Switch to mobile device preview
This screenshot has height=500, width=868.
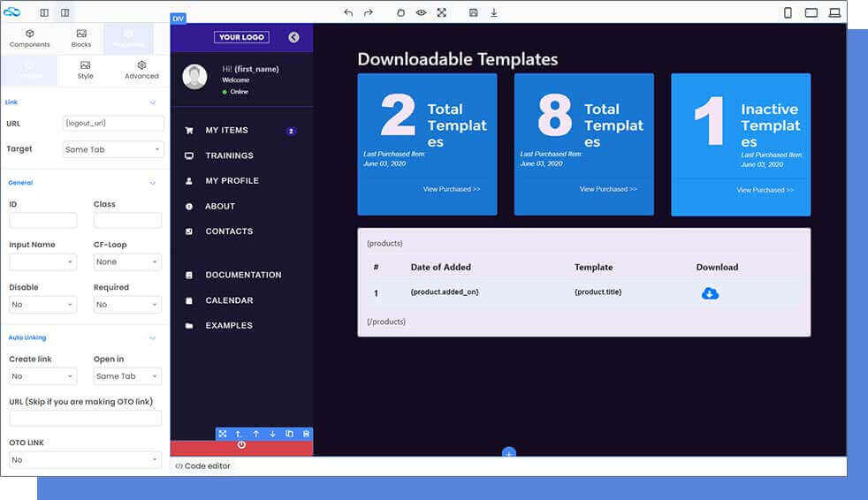pyautogui.click(x=788, y=12)
